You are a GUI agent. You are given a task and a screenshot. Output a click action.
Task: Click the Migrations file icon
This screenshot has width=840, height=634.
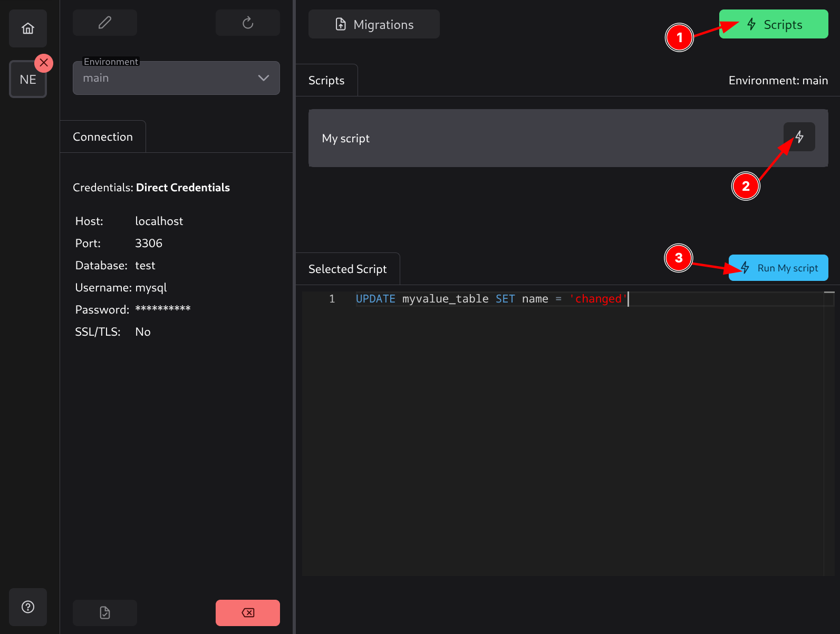[x=341, y=24]
